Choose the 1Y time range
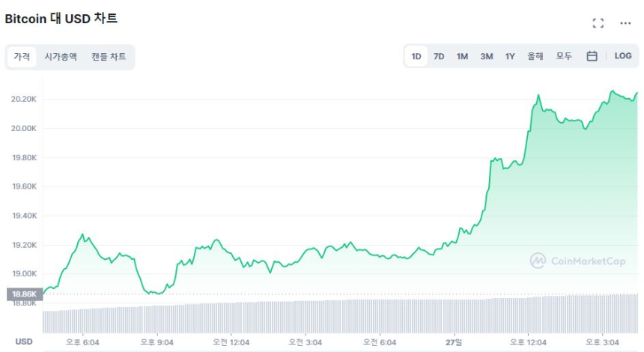This screenshot has width=644, height=352. pyautogui.click(x=510, y=56)
